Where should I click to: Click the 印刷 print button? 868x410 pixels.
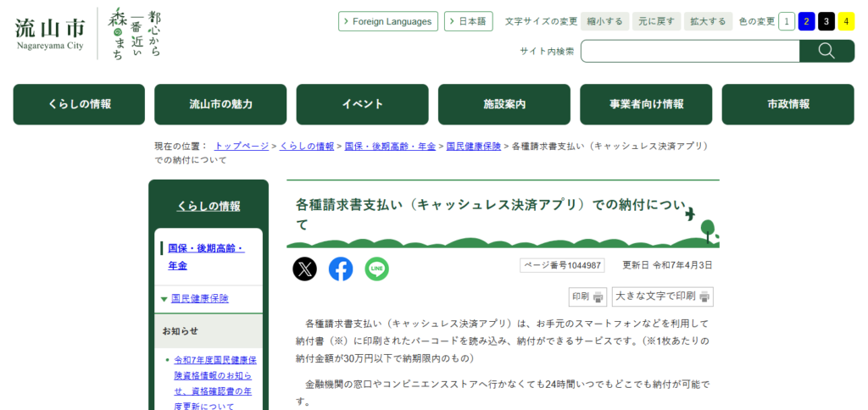(x=587, y=296)
